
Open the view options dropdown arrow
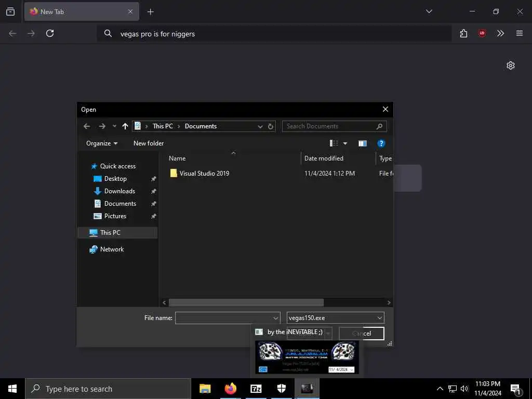click(345, 143)
